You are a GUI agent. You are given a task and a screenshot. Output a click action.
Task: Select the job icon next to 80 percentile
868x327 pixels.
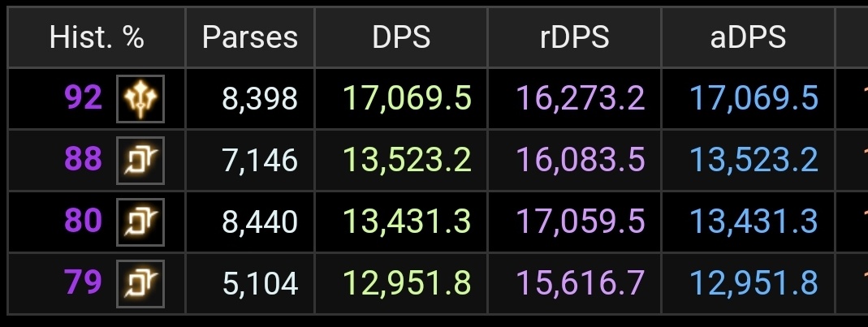pyautogui.click(x=140, y=222)
